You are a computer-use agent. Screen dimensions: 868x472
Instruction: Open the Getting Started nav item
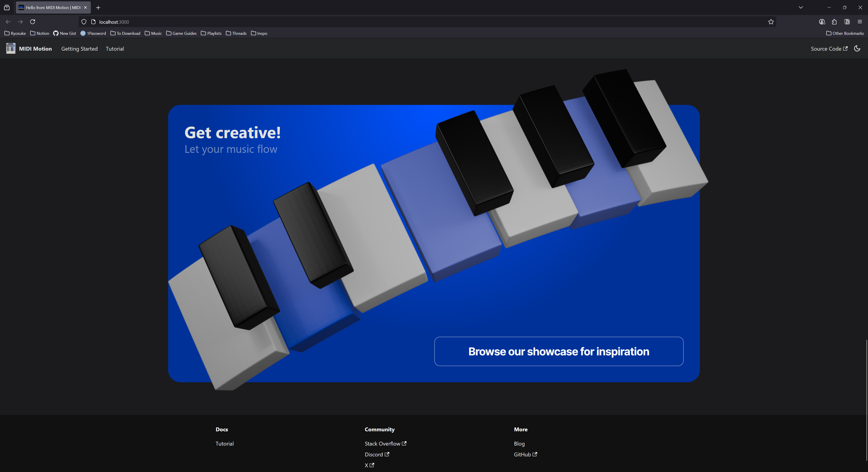tap(79, 49)
